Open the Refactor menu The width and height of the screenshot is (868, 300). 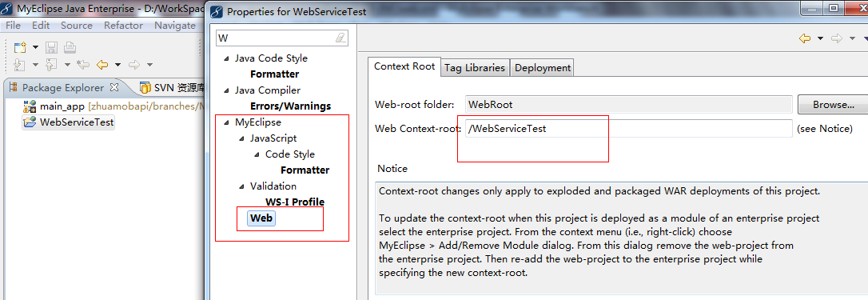coord(123,26)
